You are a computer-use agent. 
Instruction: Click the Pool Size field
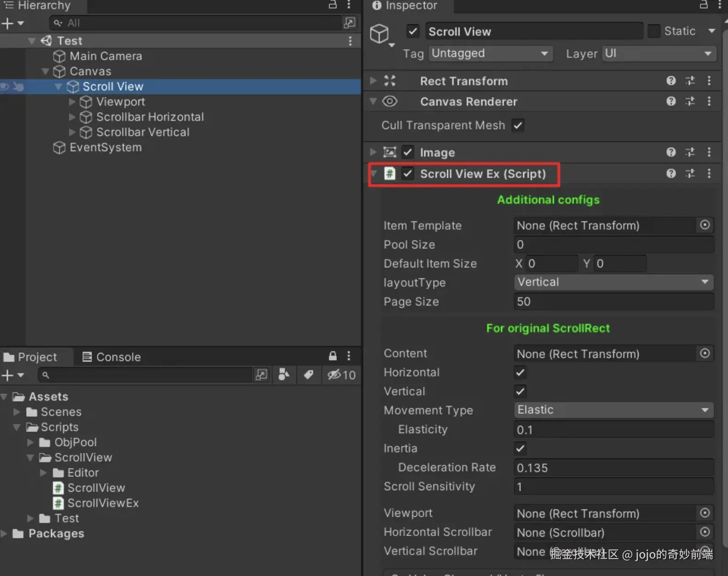point(614,244)
